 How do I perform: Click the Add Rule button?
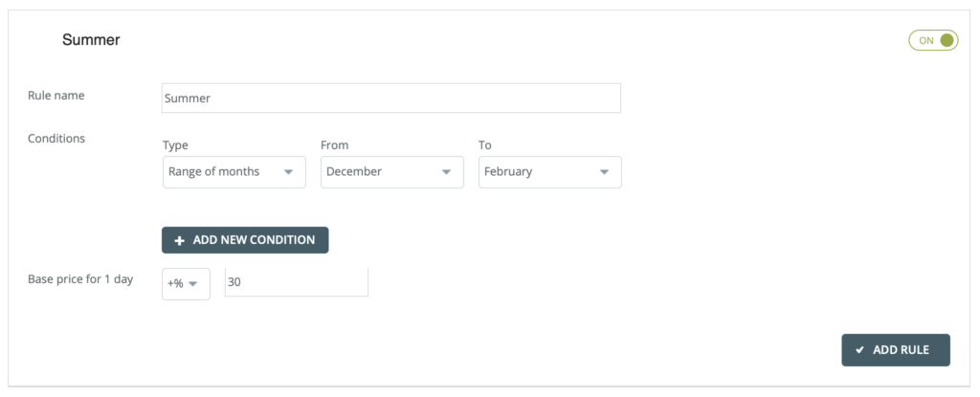click(x=895, y=350)
